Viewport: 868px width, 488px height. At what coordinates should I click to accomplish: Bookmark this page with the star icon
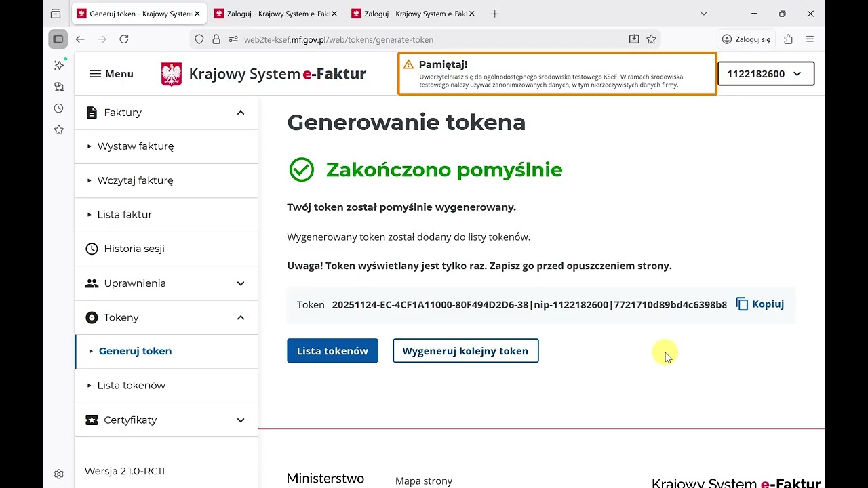point(651,39)
